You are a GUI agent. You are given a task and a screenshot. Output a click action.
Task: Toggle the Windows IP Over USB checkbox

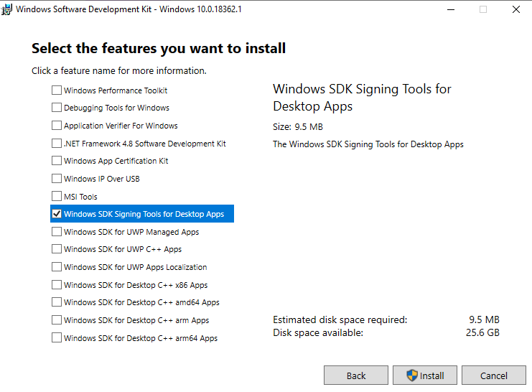click(x=57, y=179)
